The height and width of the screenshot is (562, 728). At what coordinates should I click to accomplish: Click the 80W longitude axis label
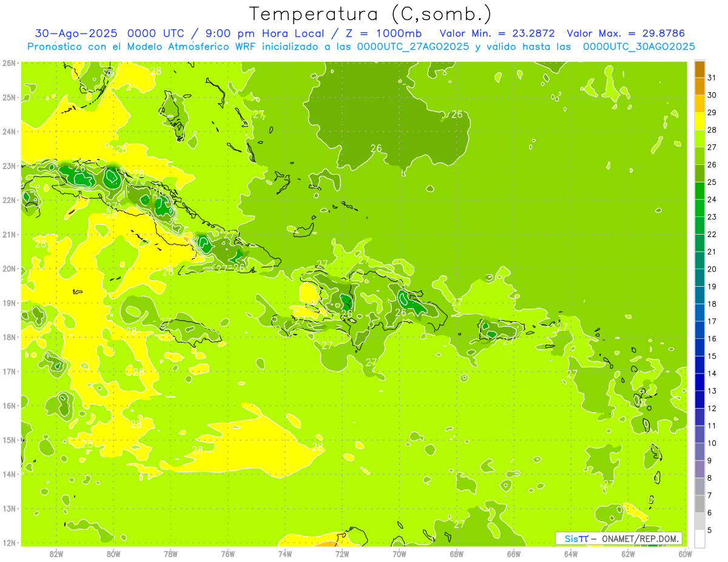113,554
